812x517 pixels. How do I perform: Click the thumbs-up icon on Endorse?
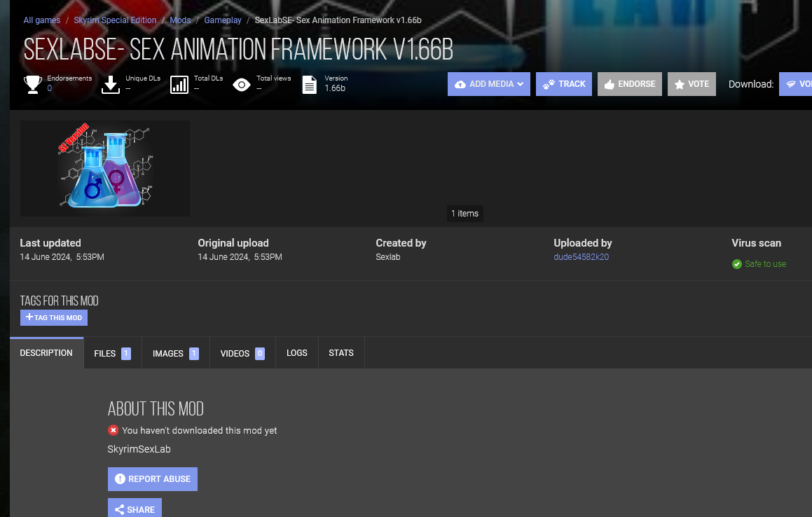click(609, 85)
